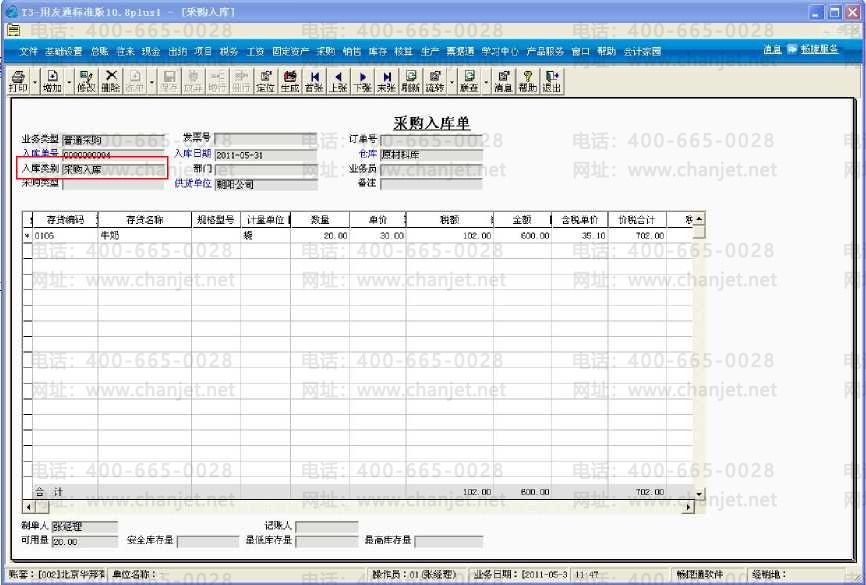This screenshot has height=585, width=866.
Task: Click the 存货编码 column header
Action: [x=65, y=220]
